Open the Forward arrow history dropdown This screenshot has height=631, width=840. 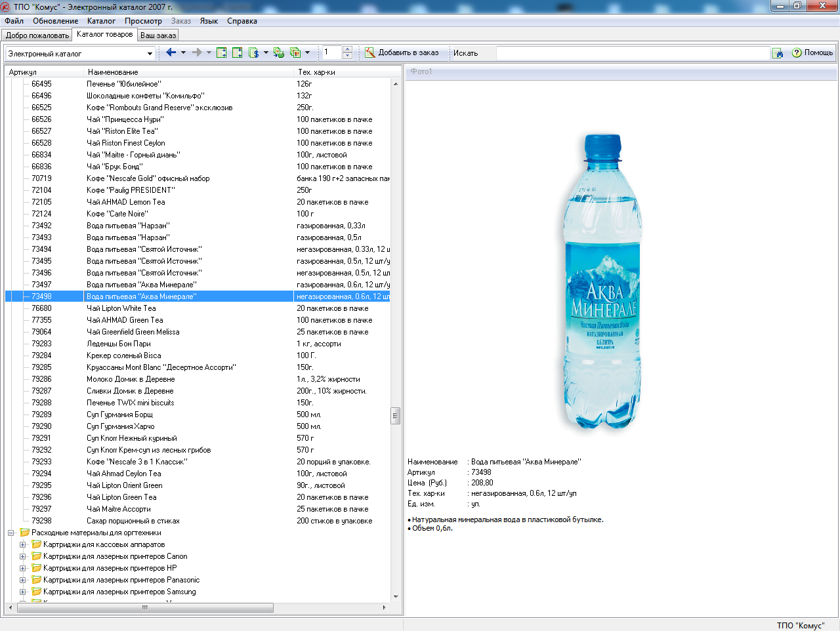pos(209,52)
